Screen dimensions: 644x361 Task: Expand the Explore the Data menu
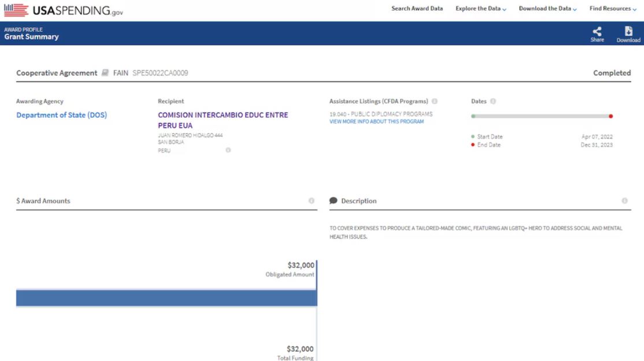(480, 8)
